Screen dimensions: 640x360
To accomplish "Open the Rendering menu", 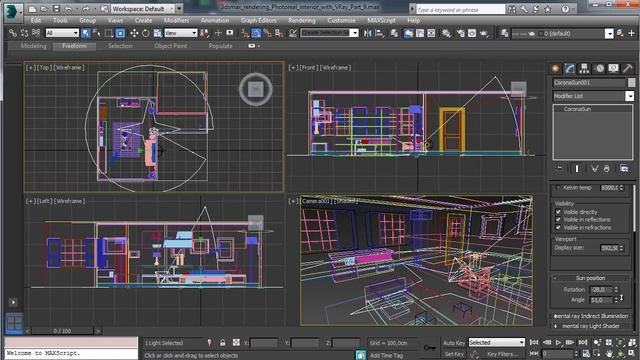I will (x=302, y=20).
